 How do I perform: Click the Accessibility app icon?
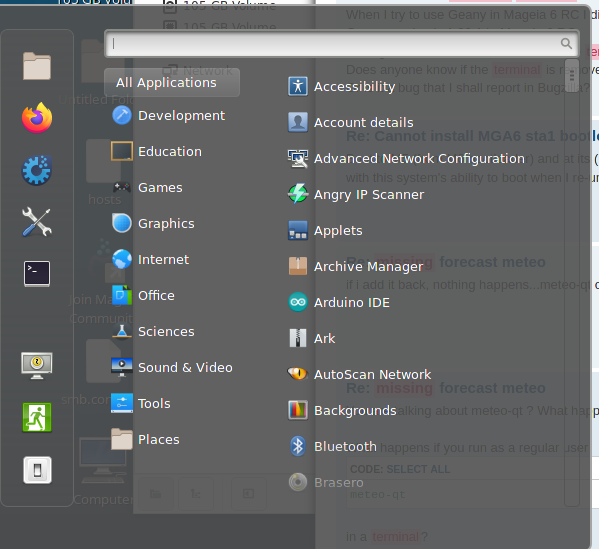(298, 86)
